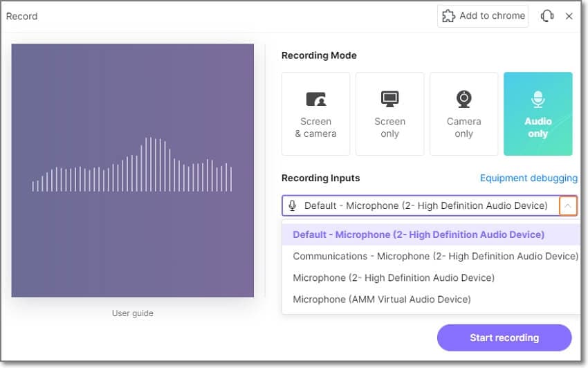Viewport: 588px width, 368px height.
Task: Choose Communications - Microphone option
Action: pyautogui.click(x=430, y=256)
